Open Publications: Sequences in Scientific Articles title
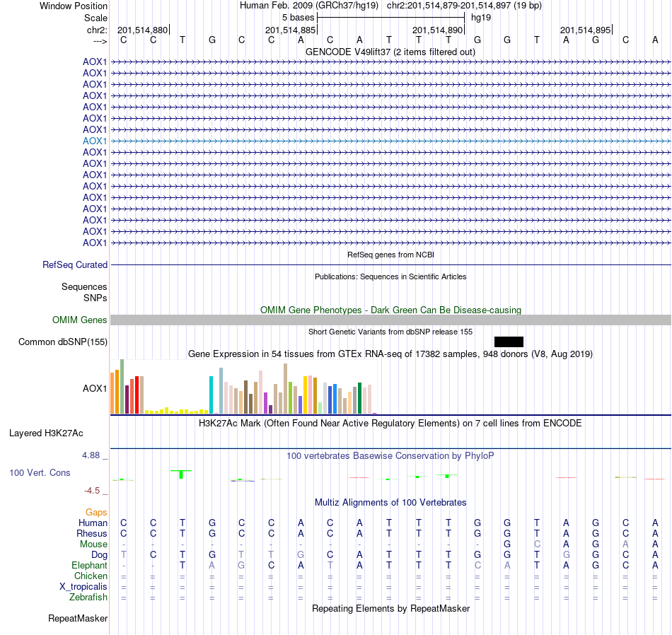This screenshot has width=672, height=635. (x=390, y=276)
